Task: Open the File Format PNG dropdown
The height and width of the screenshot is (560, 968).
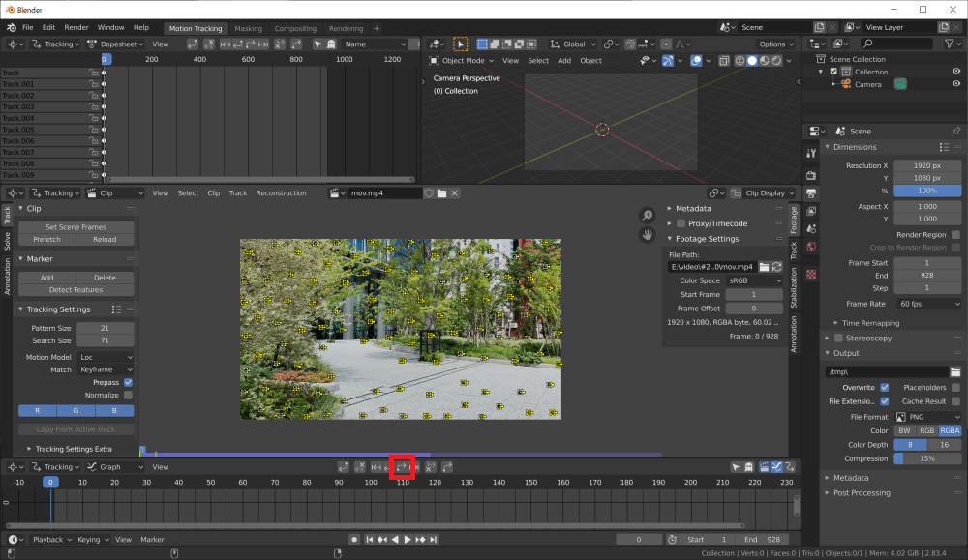Action: pos(928,417)
